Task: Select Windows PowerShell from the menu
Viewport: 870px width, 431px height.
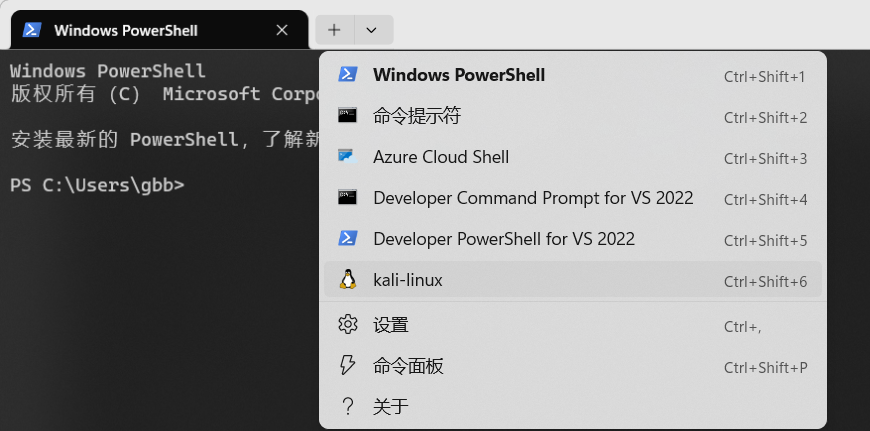Action: click(x=459, y=75)
